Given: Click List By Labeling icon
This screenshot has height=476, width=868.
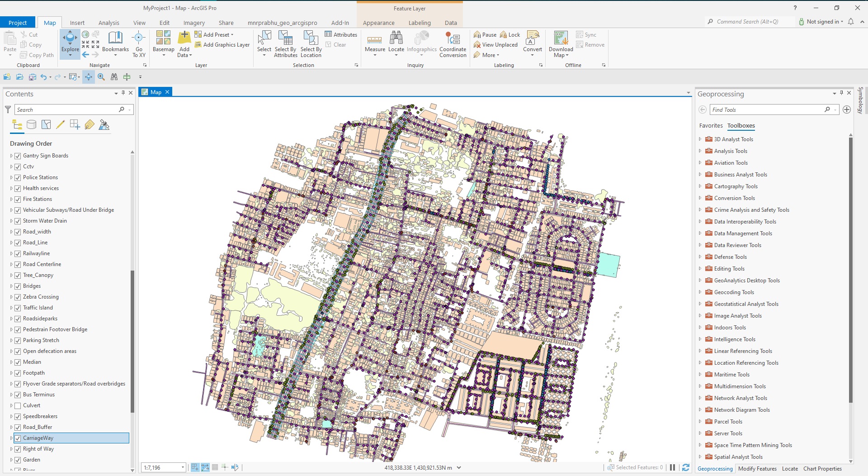Looking at the screenshot, I should [x=90, y=125].
